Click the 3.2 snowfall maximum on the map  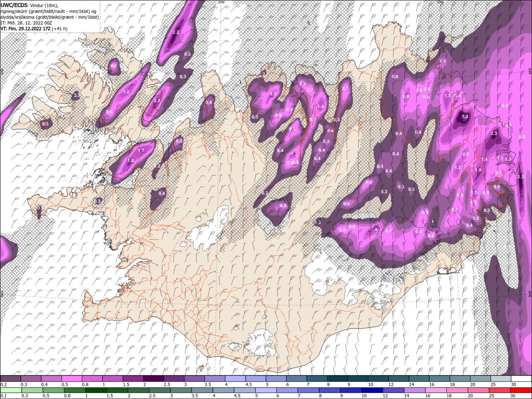click(x=465, y=117)
